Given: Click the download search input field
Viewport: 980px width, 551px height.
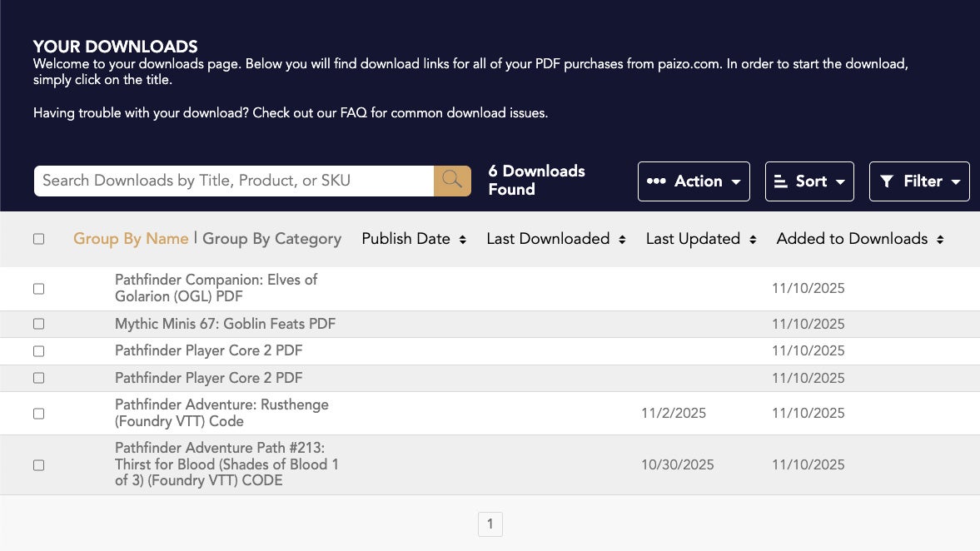Looking at the screenshot, I should point(233,181).
